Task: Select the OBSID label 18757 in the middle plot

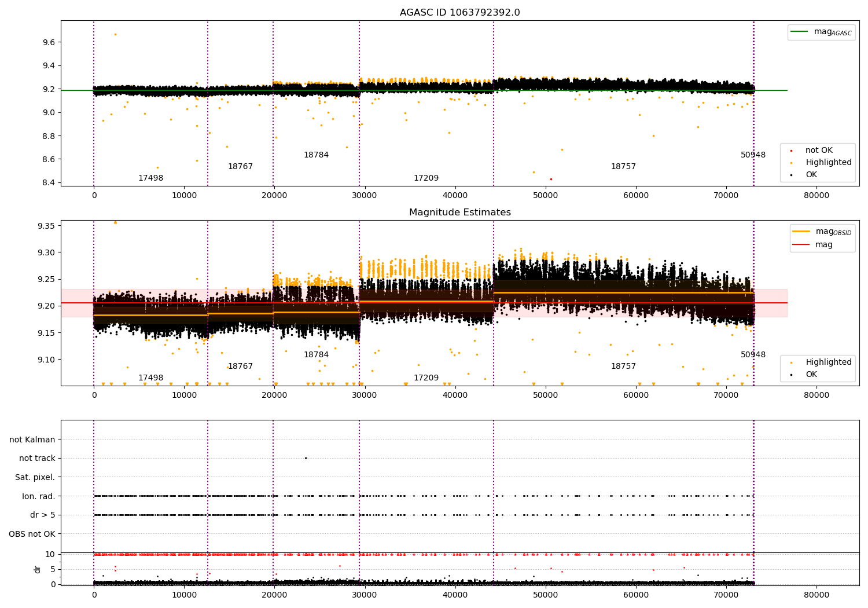Action: [x=623, y=367]
